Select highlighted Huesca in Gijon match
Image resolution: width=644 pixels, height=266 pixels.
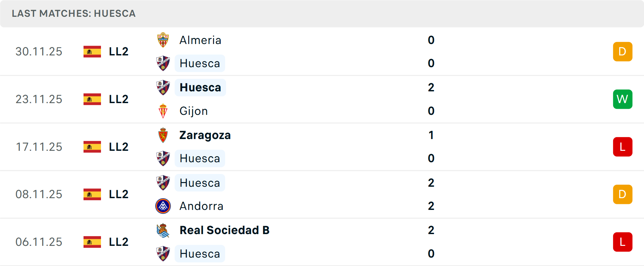tap(200, 87)
